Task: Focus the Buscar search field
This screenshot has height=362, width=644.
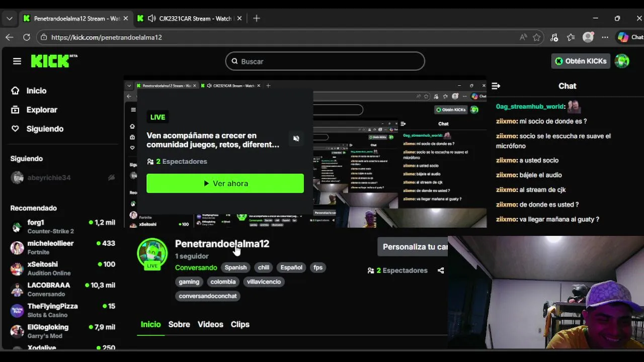Action: pos(325,61)
